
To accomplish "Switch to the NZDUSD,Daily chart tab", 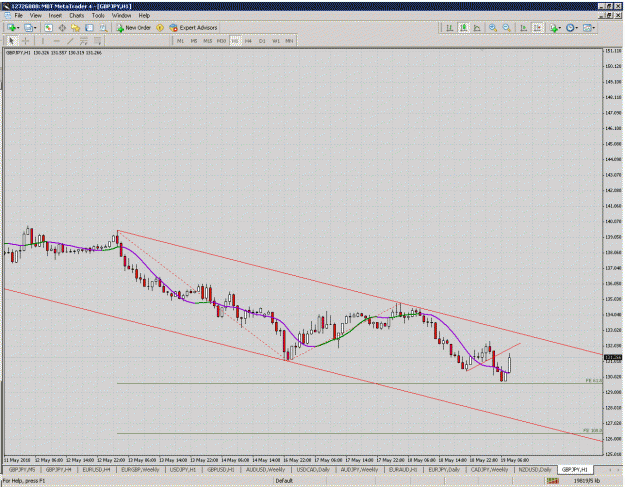I will point(535,470).
